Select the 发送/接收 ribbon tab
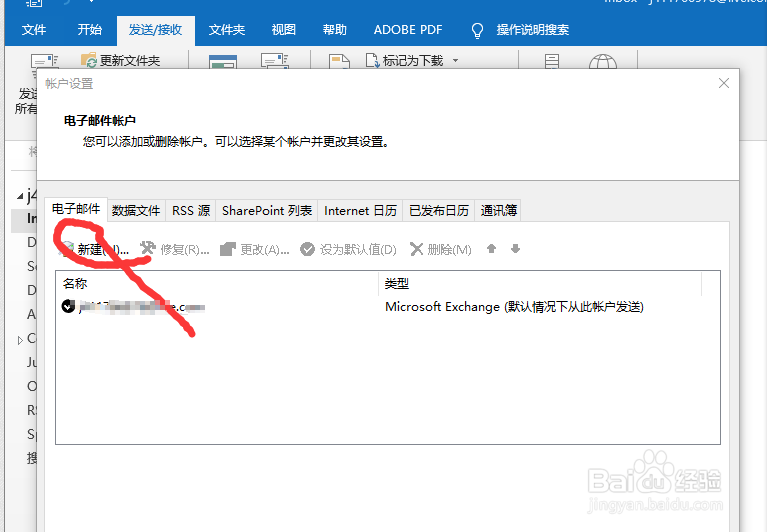The width and height of the screenshot is (767, 532). coord(156,30)
